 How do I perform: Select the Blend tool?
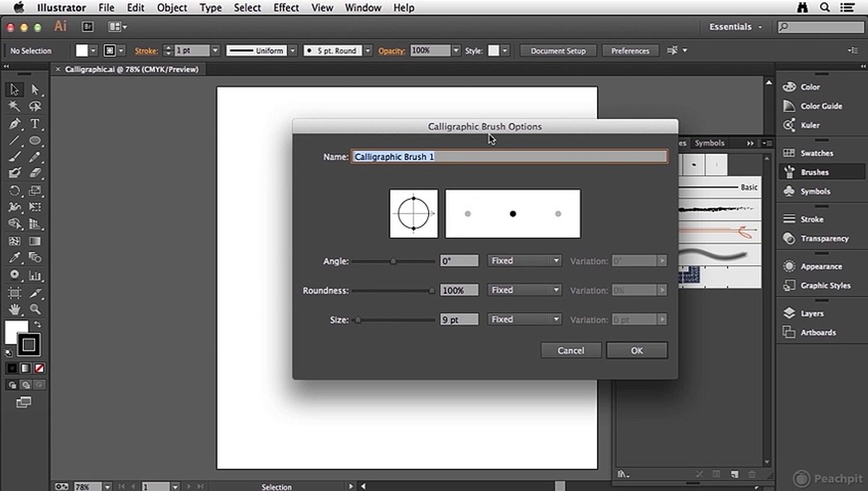pyautogui.click(x=35, y=258)
